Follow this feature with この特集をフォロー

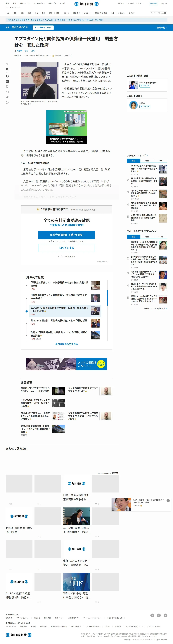[x=43, y=27]
